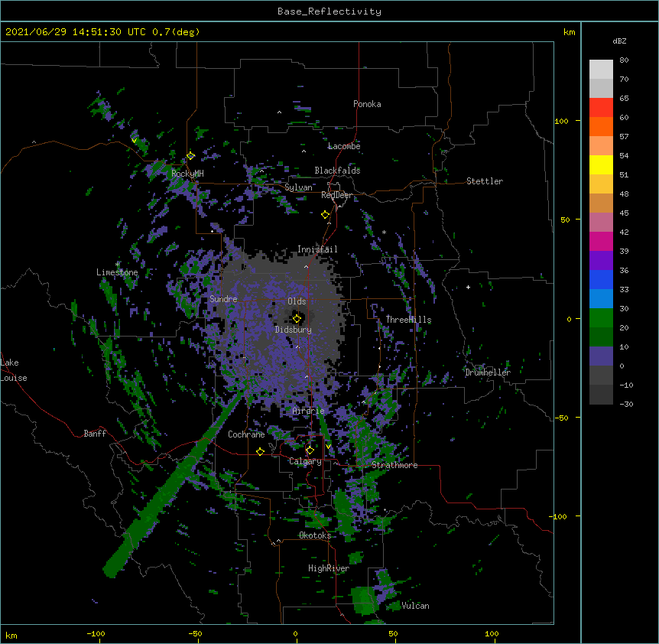Screen dimensions: 659x644
Task: Click the km unit label at top right
Action: click(x=570, y=32)
